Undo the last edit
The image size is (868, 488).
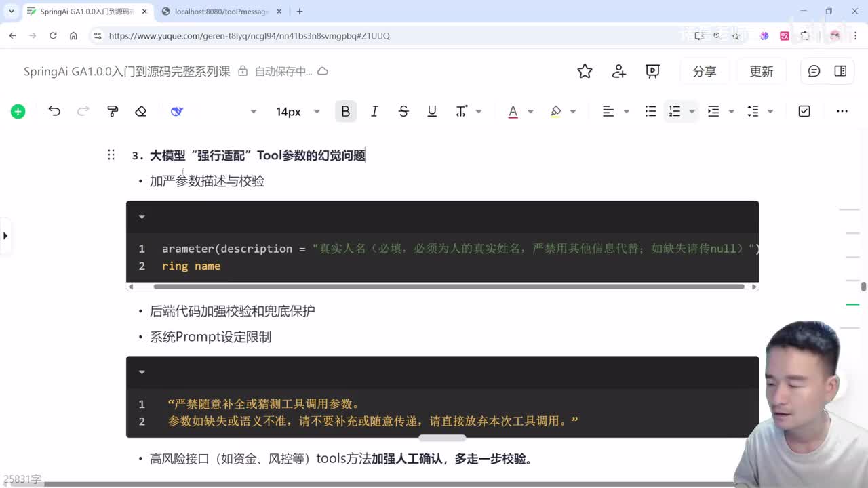click(54, 111)
